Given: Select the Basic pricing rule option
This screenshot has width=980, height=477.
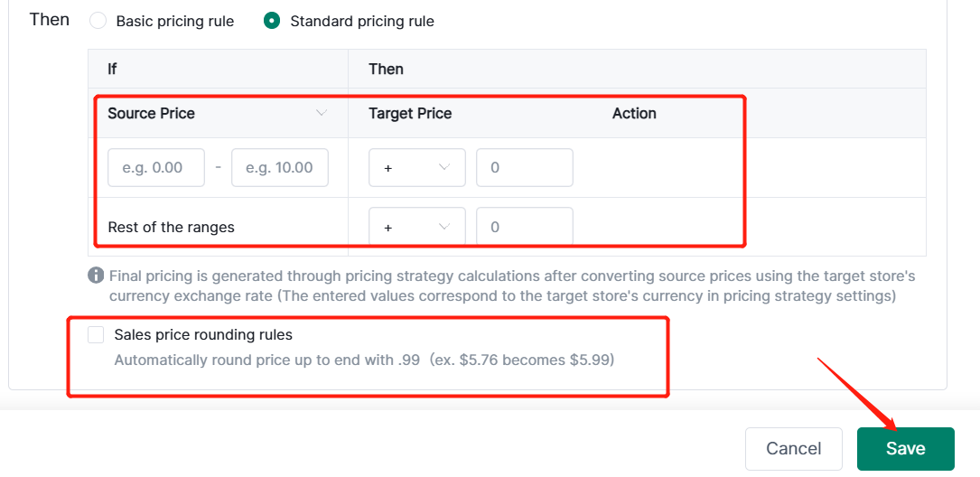Looking at the screenshot, I should (x=98, y=21).
